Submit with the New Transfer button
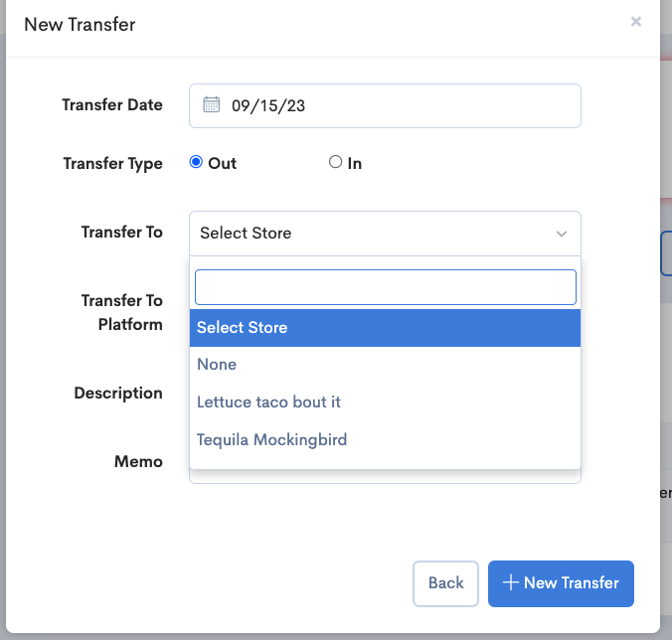 [561, 583]
